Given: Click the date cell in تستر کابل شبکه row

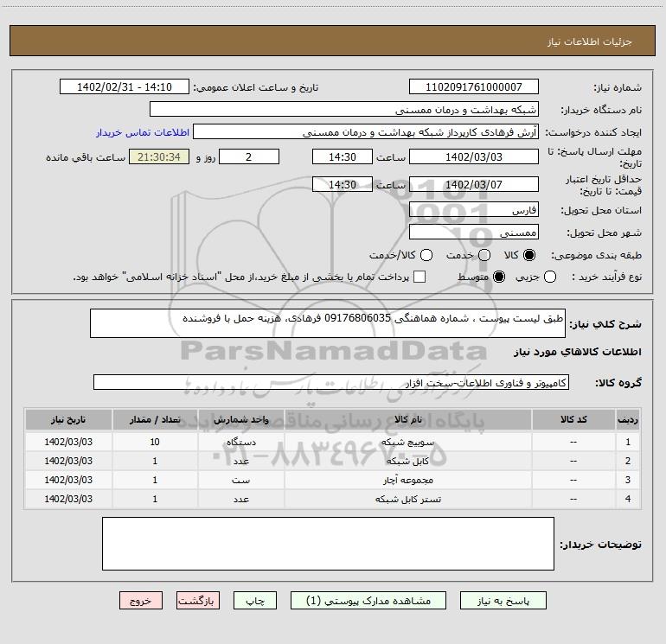Looking at the screenshot, I should click(x=68, y=500).
